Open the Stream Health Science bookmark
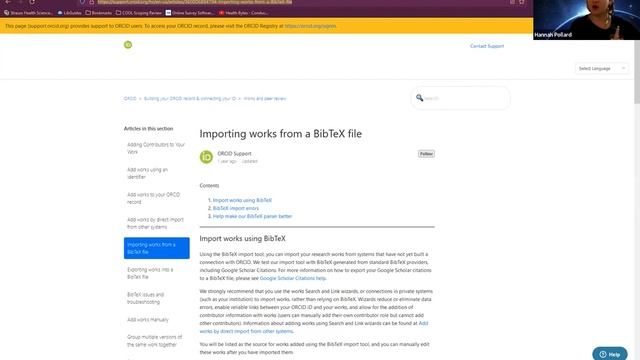Viewport: 640px width, 360px height. pyautogui.click(x=28, y=13)
